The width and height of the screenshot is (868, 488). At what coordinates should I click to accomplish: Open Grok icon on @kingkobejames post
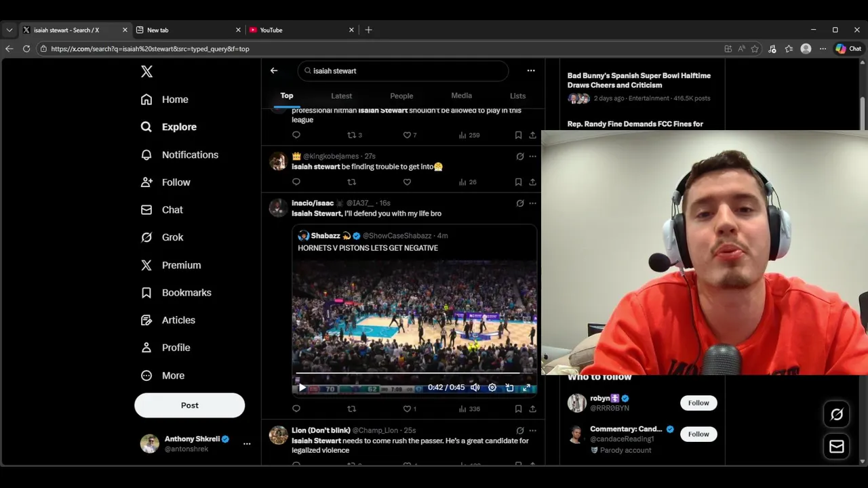pyautogui.click(x=520, y=156)
